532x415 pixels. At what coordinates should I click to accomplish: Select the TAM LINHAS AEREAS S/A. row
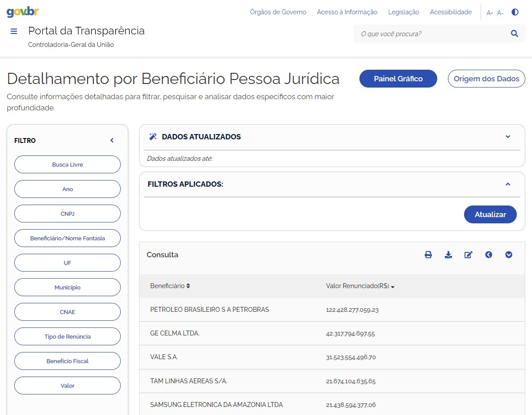332,381
